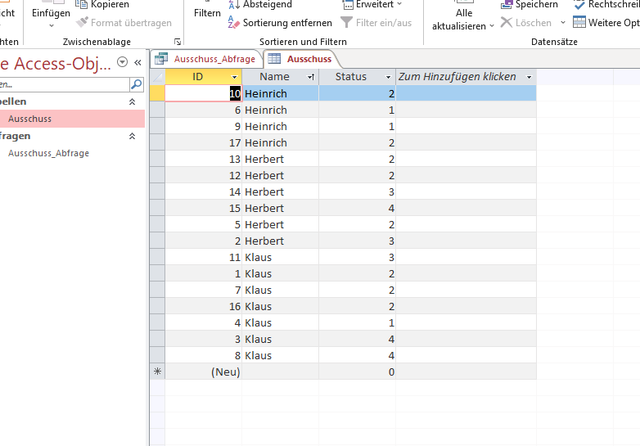This screenshot has width=640, height=446.
Task: Click Rechtschreibung check icon
Action: tap(579, 4)
